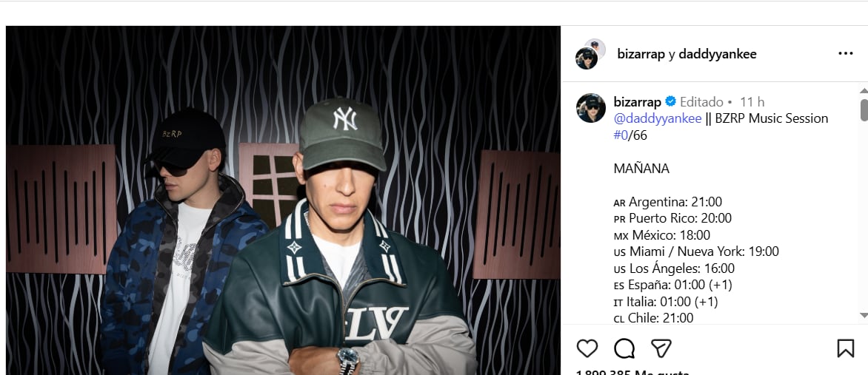Screen dimensions: 868x375
Task: Click the "Editado" label in the caption
Action: [x=701, y=102]
